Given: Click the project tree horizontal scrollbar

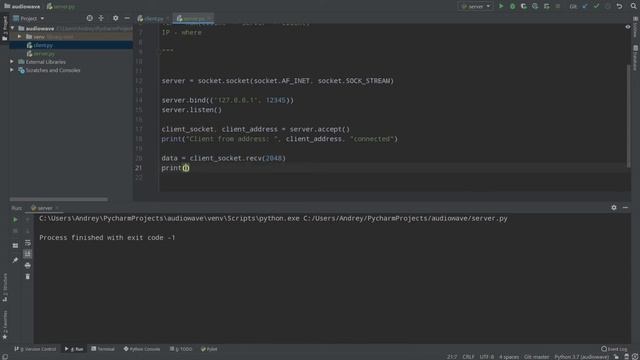Looking at the screenshot, I should tap(59, 199).
